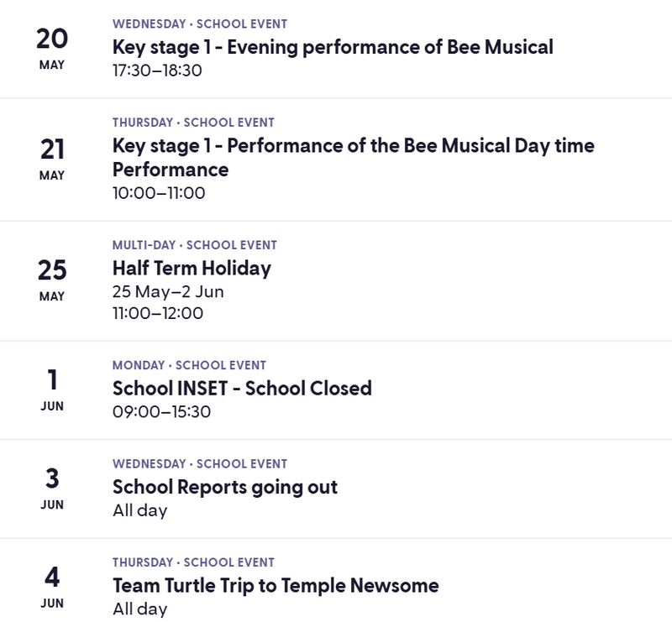Click the 25 May date badge

coord(52,280)
